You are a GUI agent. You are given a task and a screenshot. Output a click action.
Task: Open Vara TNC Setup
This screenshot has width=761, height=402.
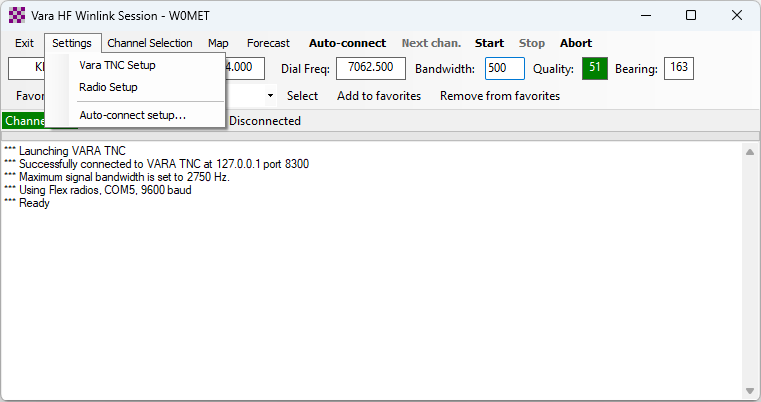(x=117, y=65)
